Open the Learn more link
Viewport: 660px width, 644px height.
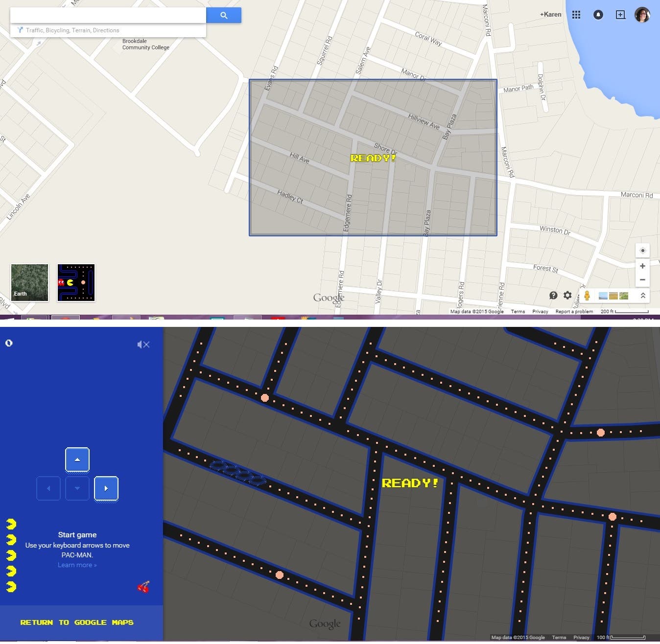click(77, 565)
